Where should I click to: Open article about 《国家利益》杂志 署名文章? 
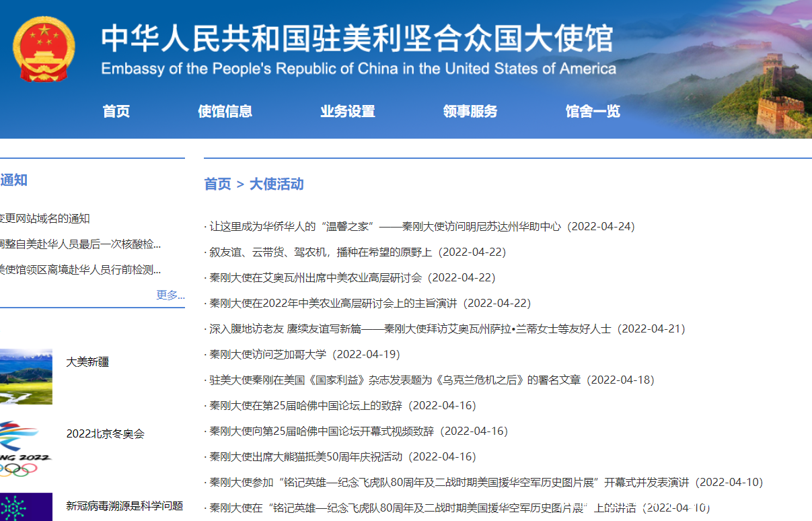point(431,380)
